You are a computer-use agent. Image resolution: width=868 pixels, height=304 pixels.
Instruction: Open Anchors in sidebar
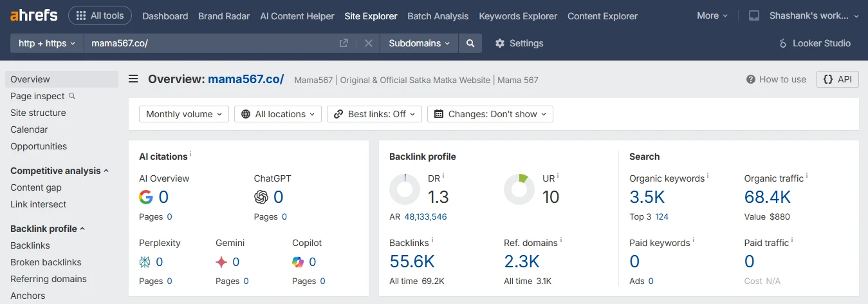28,296
